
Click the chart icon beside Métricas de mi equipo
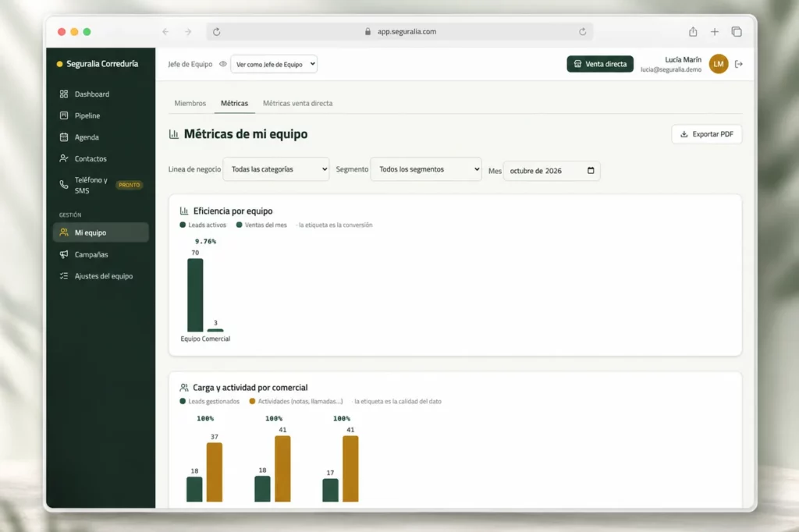point(174,134)
